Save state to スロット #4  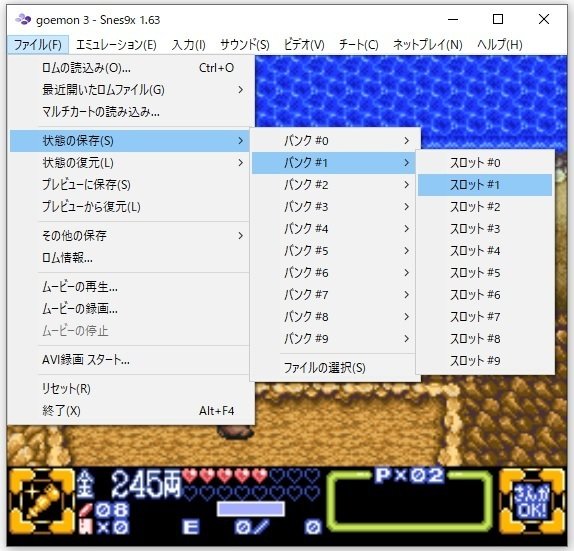click(x=485, y=250)
